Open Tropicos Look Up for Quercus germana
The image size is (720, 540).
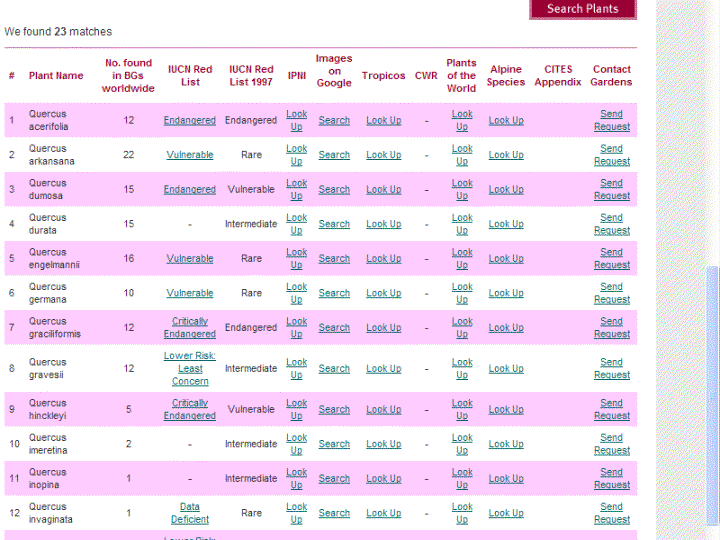point(383,293)
